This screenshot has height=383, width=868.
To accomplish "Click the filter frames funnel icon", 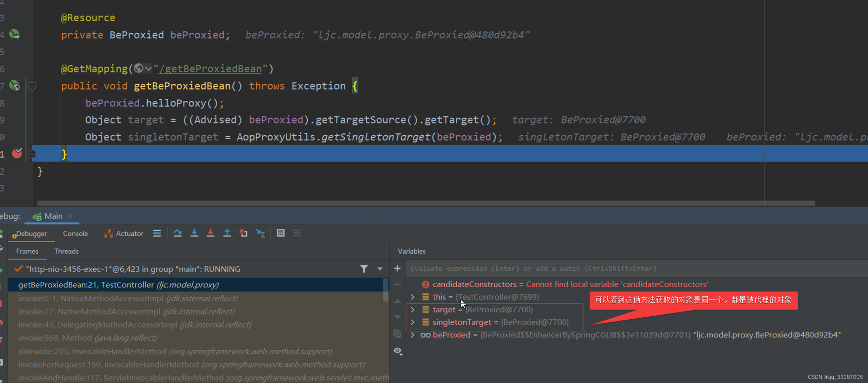I will 364,269.
